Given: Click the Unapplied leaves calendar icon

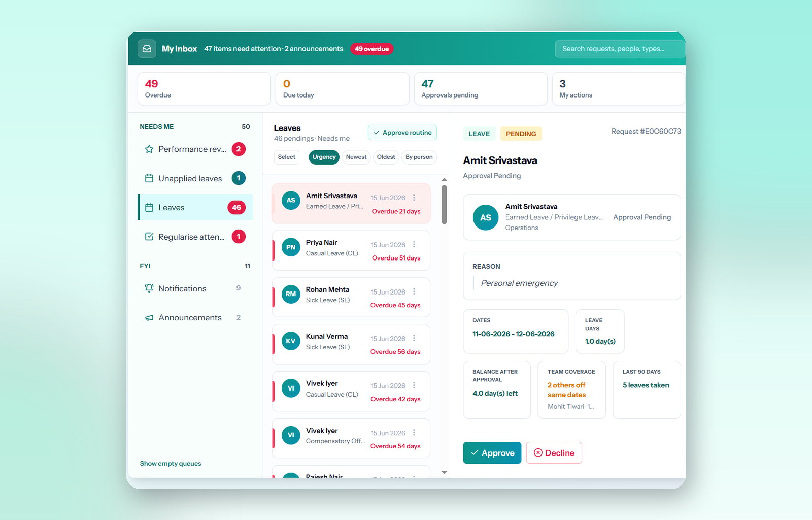Looking at the screenshot, I should click(x=149, y=178).
